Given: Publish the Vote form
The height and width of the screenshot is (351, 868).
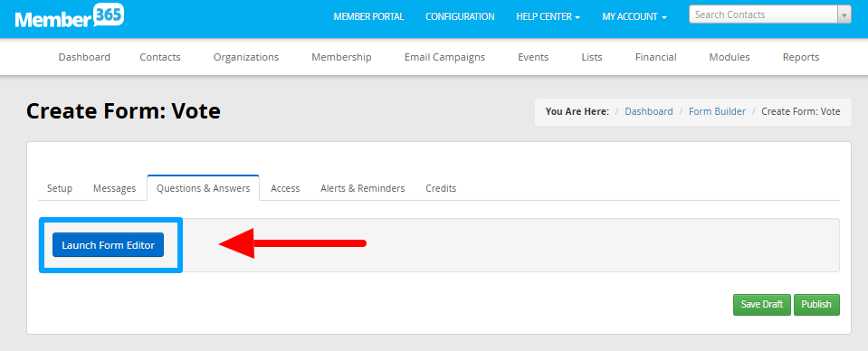Looking at the screenshot, I should pyautogui.click(x=816, y=305).
